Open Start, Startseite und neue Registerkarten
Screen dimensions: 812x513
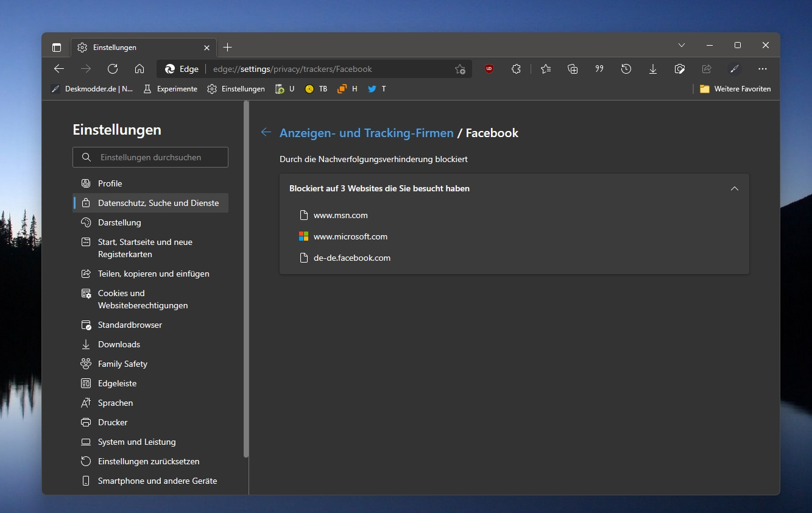pos(150,248)
